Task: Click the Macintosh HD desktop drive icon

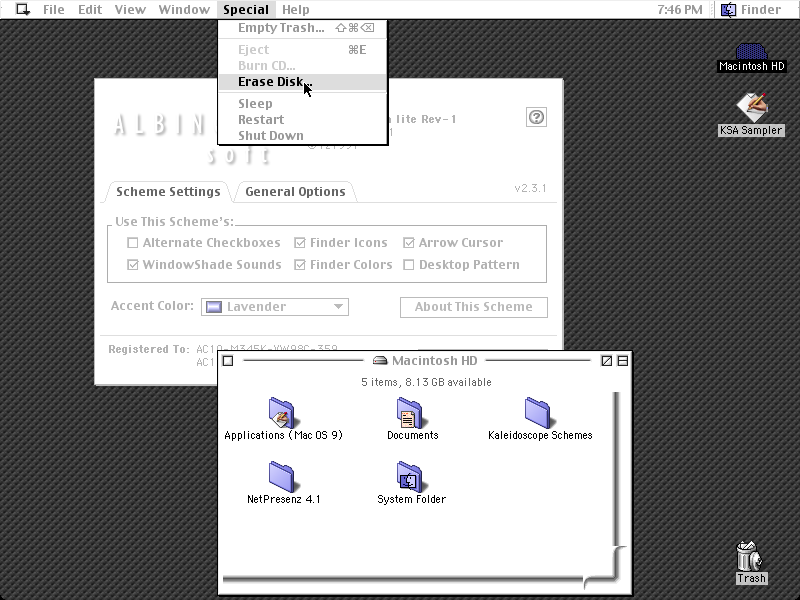Action: click(x=751, y=51)
